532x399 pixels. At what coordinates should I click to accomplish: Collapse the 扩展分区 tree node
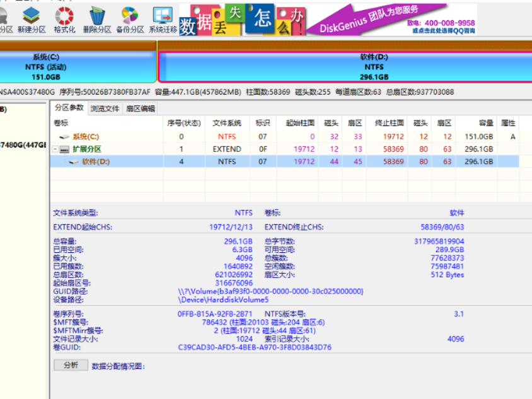tap(55, 149)
